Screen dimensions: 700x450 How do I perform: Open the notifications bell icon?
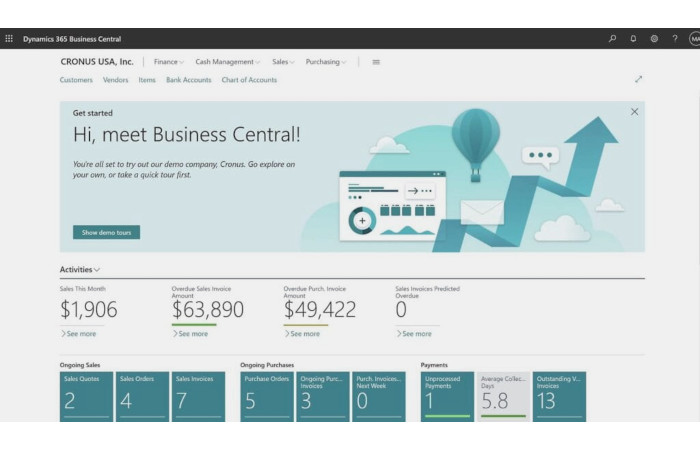pos(633,39)
